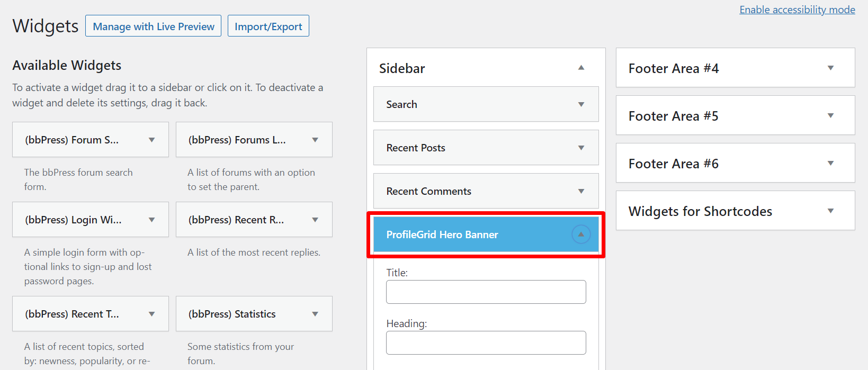This screenshot has height=370, width=868.
Task: Expand Widgets for Shortcodes area
Action: [830, 211]
